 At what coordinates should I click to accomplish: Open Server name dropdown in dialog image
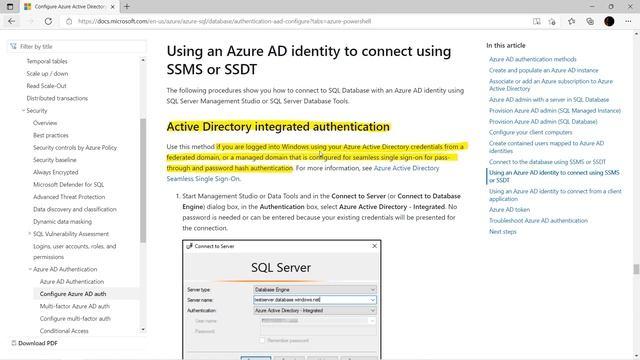pyautogui.click(x=372, y=300)
